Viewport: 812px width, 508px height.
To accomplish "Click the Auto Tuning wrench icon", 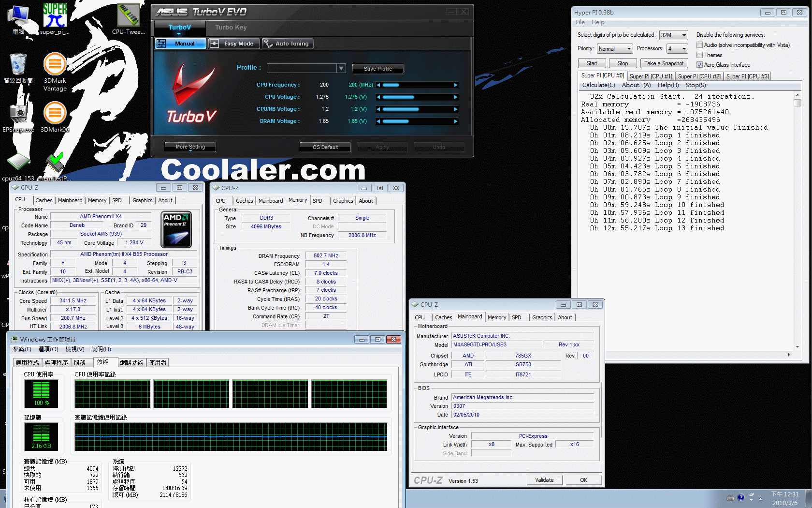I will tap(268, 44).
